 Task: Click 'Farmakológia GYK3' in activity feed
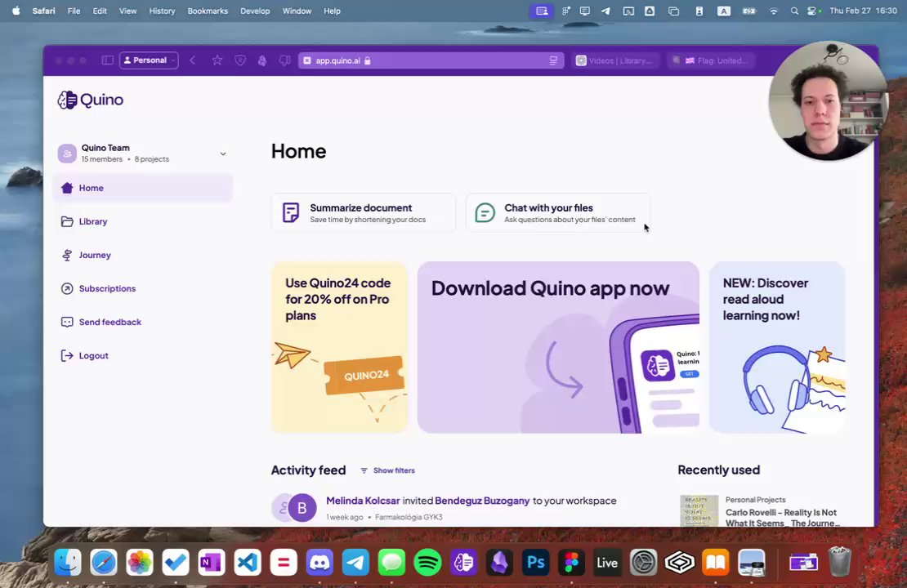(409, 517)
